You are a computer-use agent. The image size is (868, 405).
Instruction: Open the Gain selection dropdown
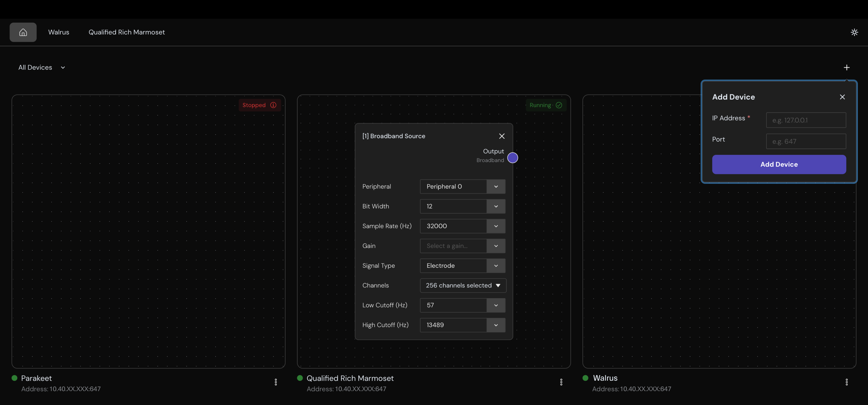(463, 245)
